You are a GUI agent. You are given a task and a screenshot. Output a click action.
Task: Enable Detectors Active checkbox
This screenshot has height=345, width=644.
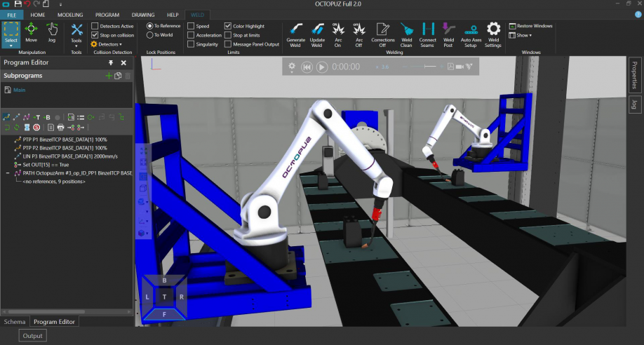(95, 26)
